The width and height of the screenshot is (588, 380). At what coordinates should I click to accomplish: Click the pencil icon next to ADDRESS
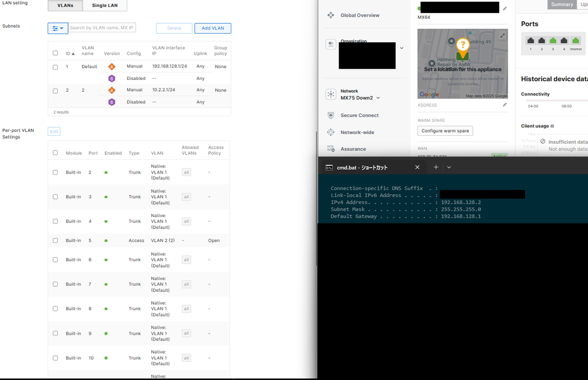504,105
